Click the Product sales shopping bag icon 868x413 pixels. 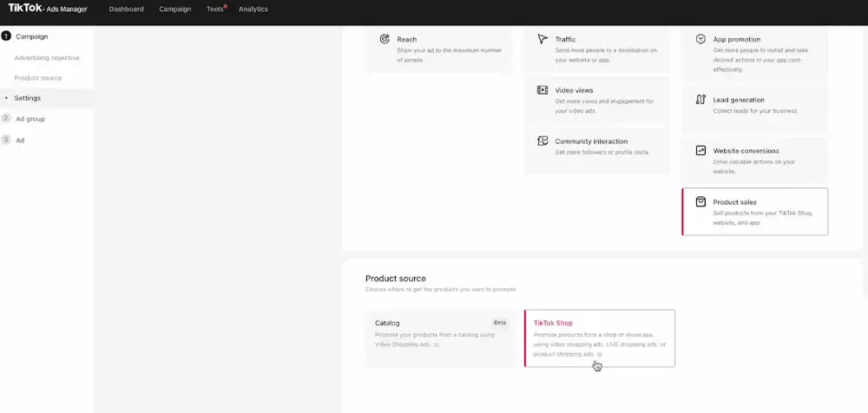[700, 202]
